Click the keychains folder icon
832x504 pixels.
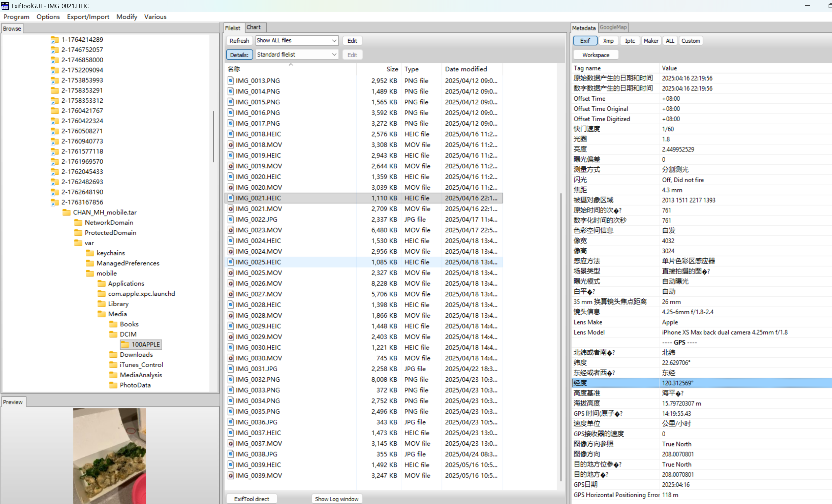[90, 253]
